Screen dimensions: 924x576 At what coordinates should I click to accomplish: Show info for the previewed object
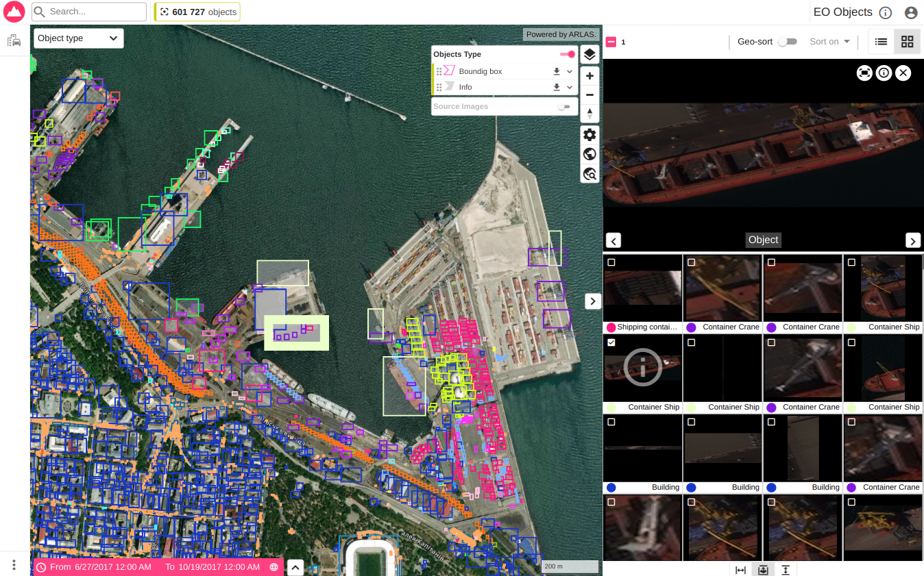pyautogui.click(x=884, y=73)
